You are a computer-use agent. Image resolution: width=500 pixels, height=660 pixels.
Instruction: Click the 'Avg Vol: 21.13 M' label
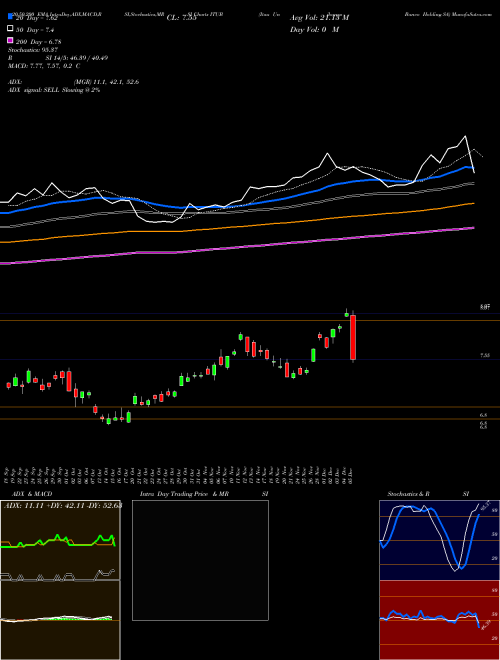(319, 18)
